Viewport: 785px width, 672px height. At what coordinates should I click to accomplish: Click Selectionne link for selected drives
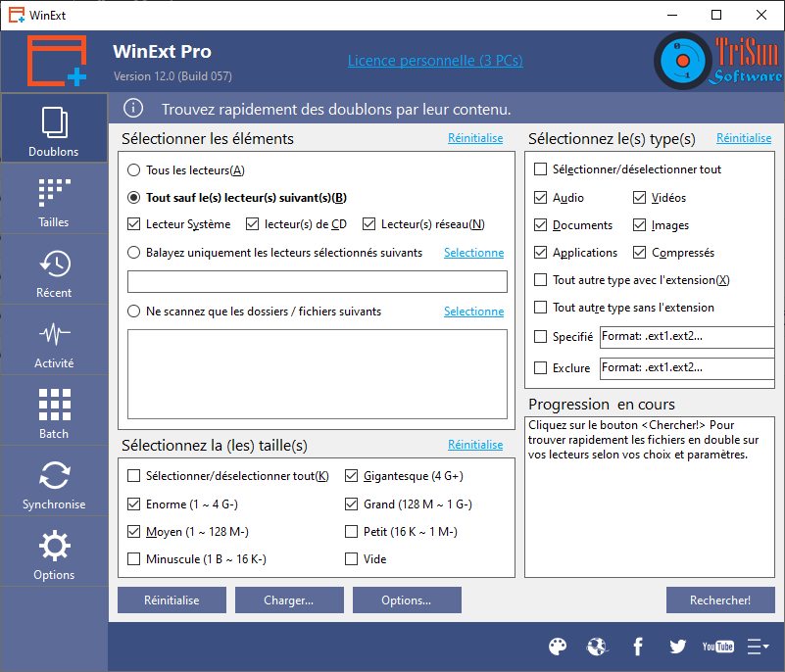(473, 253)
